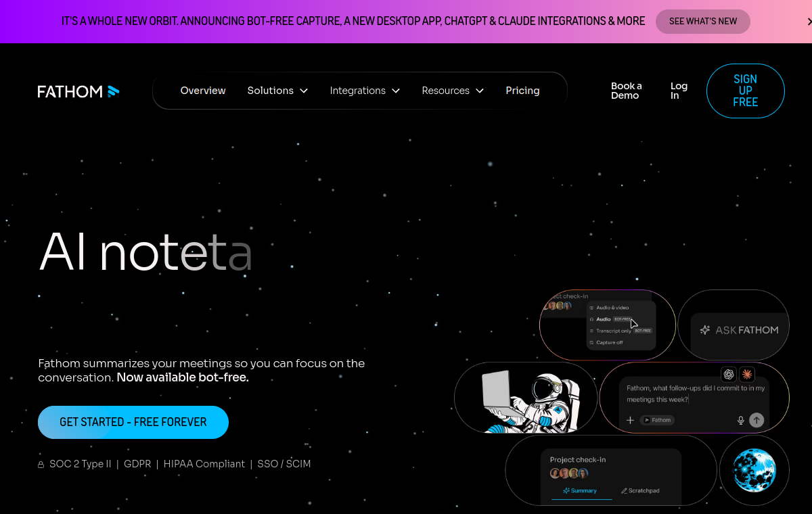Image resolution: width=812 pixels, height=514 pixels.
Task: Click the astronaut with laptop illustration
Action: [530, 401]
